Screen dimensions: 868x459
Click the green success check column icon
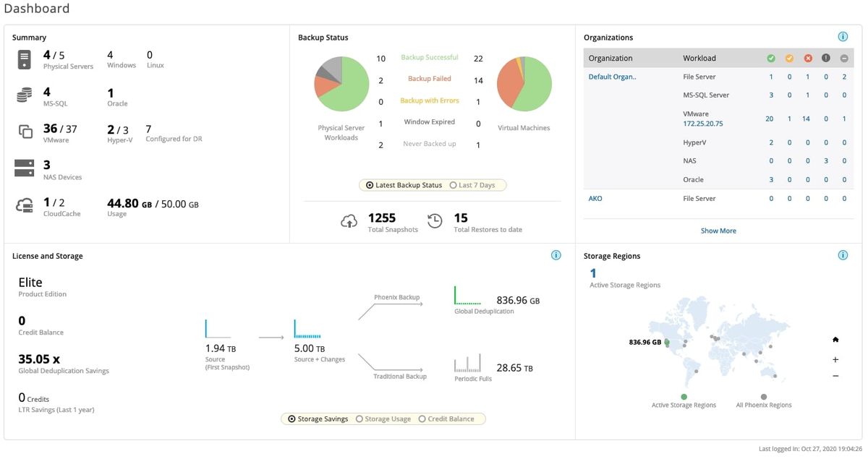pyautogui.click(x=771, y=58)
